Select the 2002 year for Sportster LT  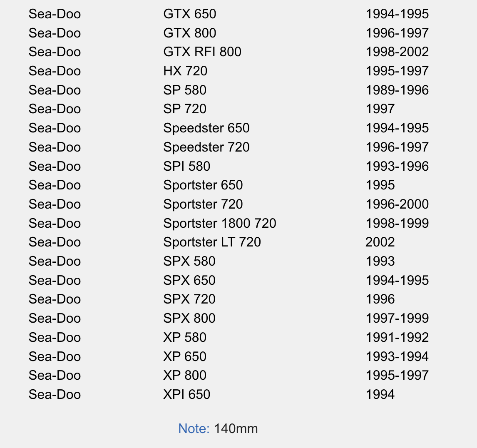[x=380, y=242]
